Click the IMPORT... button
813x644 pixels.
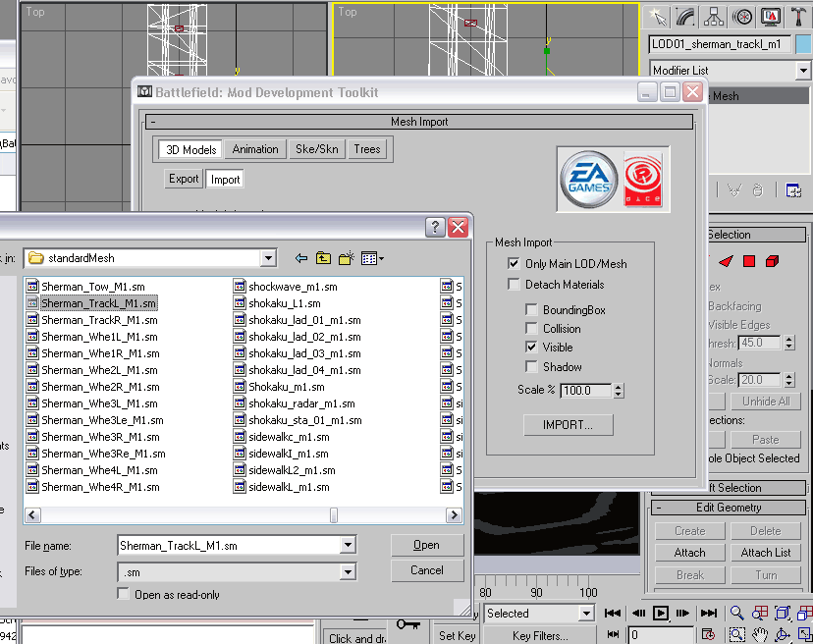coord(568,425)
